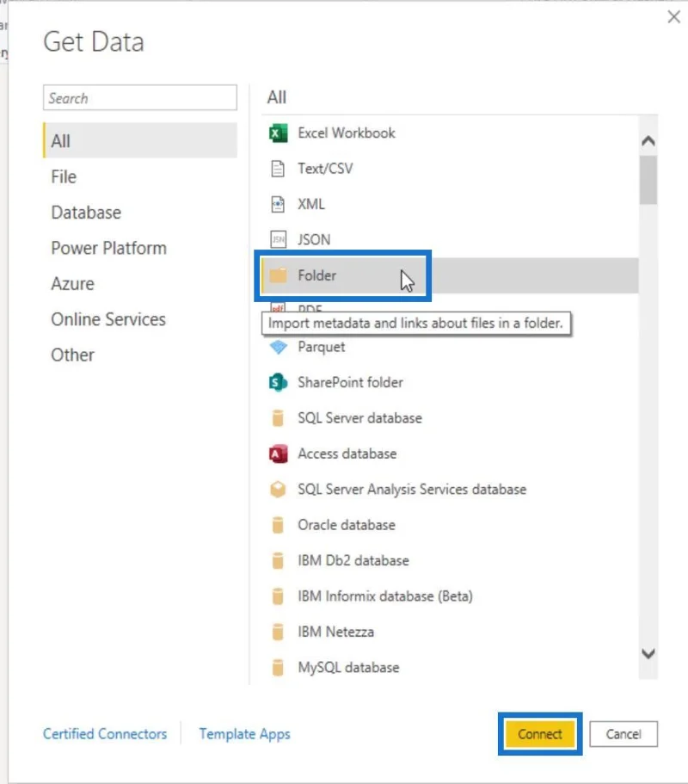Open the Template Apps link
Image resolution: width=688 pixels, height=784 pixels.
(244, 733)
